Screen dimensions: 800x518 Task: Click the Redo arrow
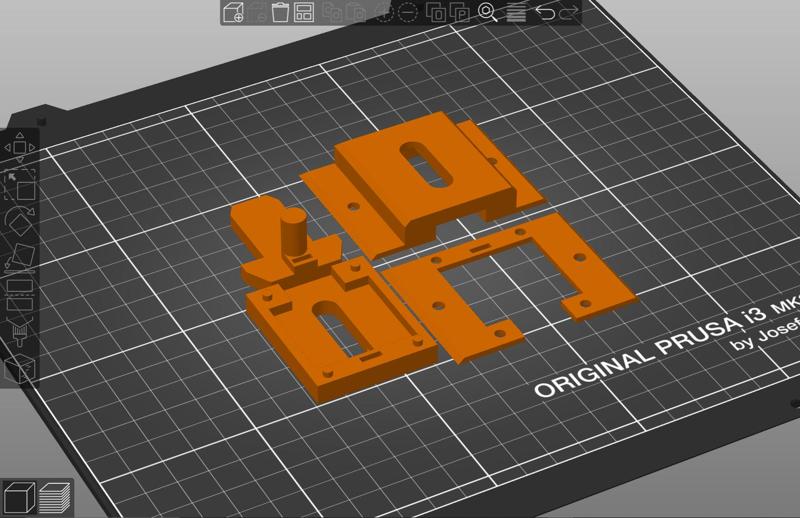569,13
